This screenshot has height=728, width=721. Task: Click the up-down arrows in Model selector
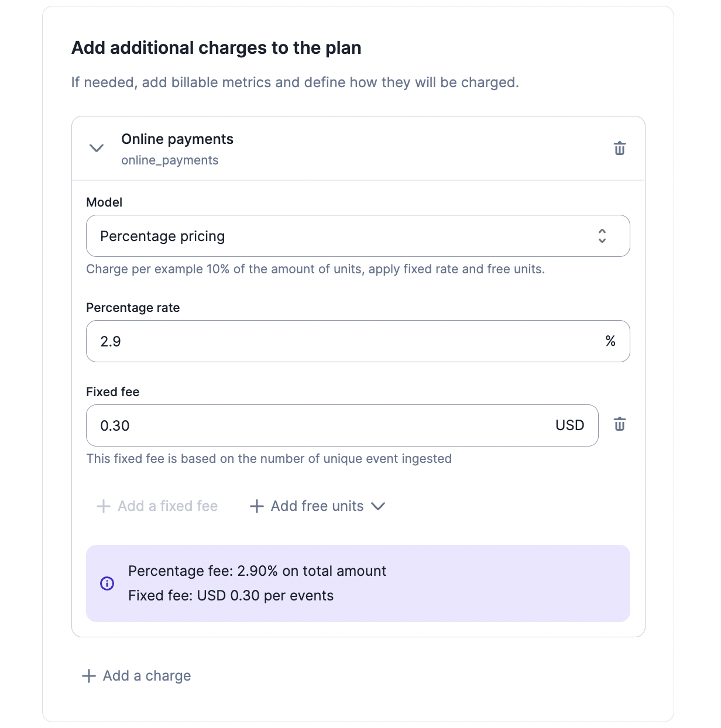(x=602, y=236)
